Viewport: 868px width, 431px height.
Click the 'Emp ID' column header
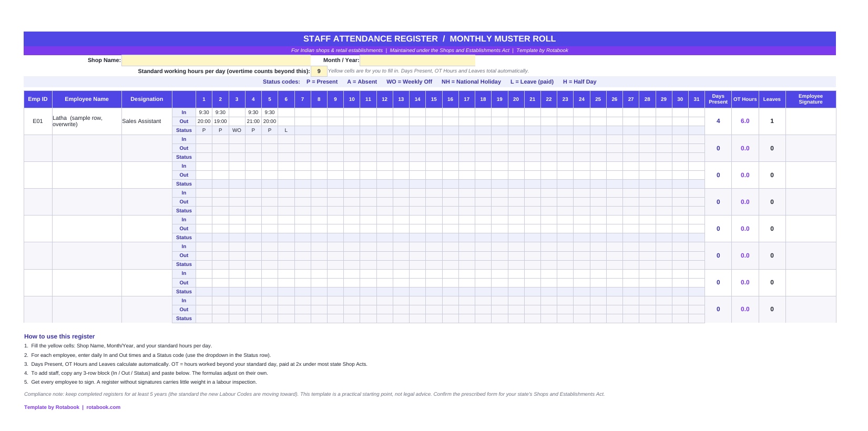coord(38,99)
